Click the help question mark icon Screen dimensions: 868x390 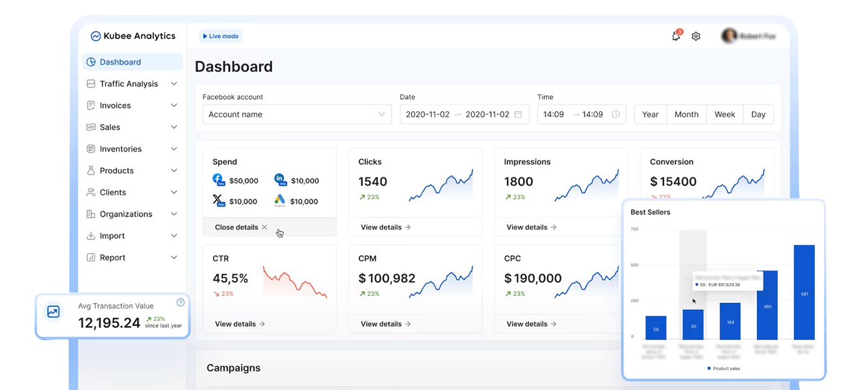click(180, 302)
